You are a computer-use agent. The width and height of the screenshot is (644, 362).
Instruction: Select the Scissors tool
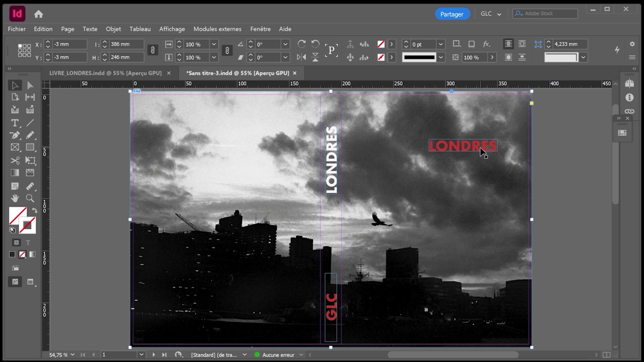(x=14, y=160)
